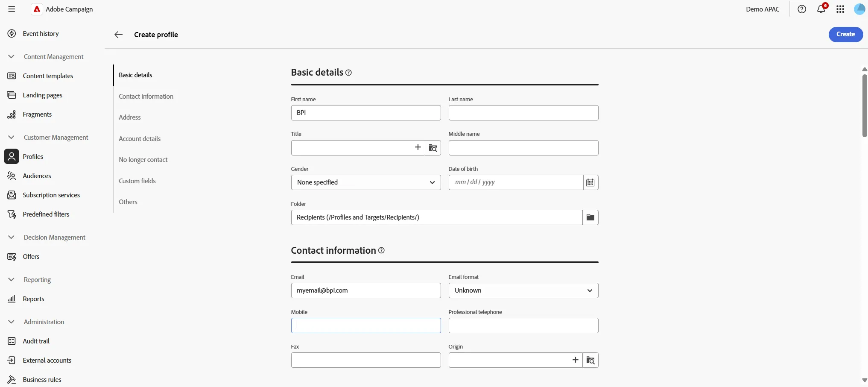The height and width of the screenshot is (387, 868).
Task: Open the Gender dropdown
Action: 366,182
